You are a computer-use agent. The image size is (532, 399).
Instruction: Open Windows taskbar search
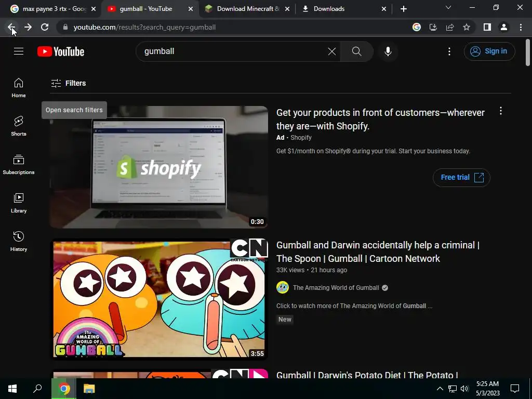tap(37, 389)
